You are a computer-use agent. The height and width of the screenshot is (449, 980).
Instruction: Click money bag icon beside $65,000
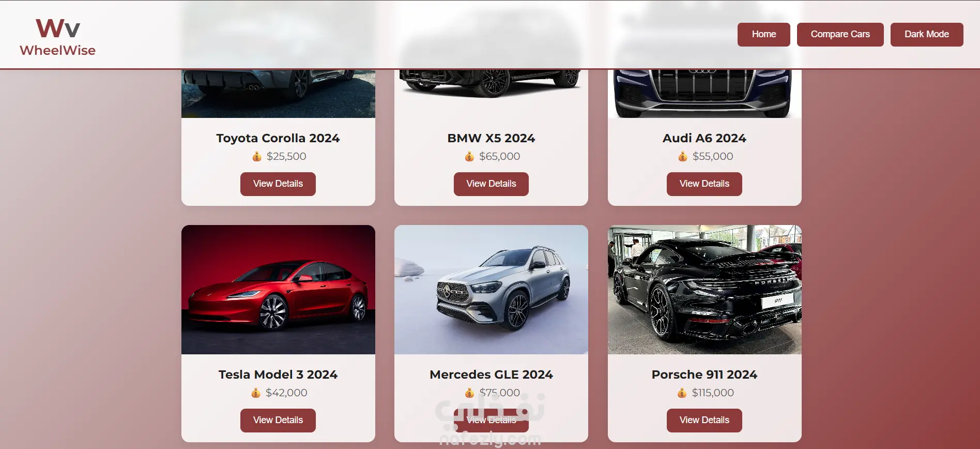(x=469, y=156)
